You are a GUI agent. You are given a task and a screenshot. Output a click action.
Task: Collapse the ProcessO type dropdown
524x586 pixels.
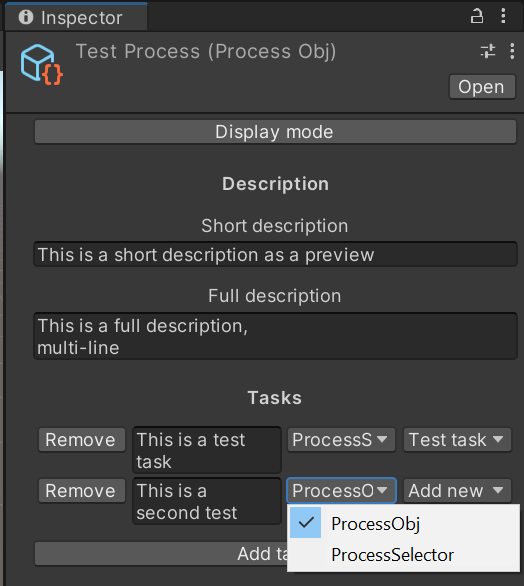(341, 490)
